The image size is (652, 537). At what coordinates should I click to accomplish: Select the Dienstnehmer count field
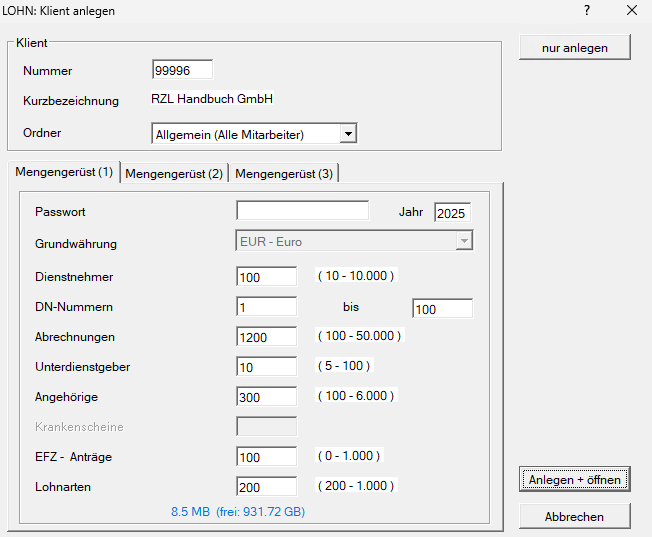[267, 276]
